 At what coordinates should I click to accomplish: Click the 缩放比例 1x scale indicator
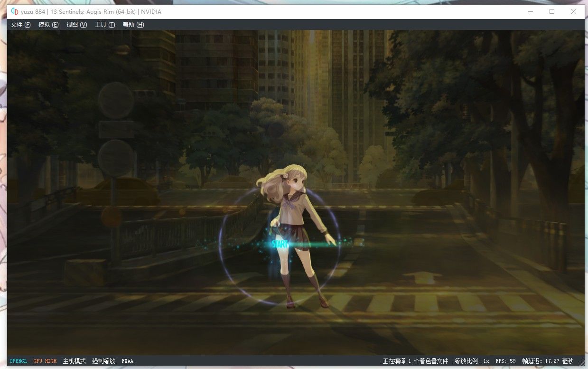point(472,361)
